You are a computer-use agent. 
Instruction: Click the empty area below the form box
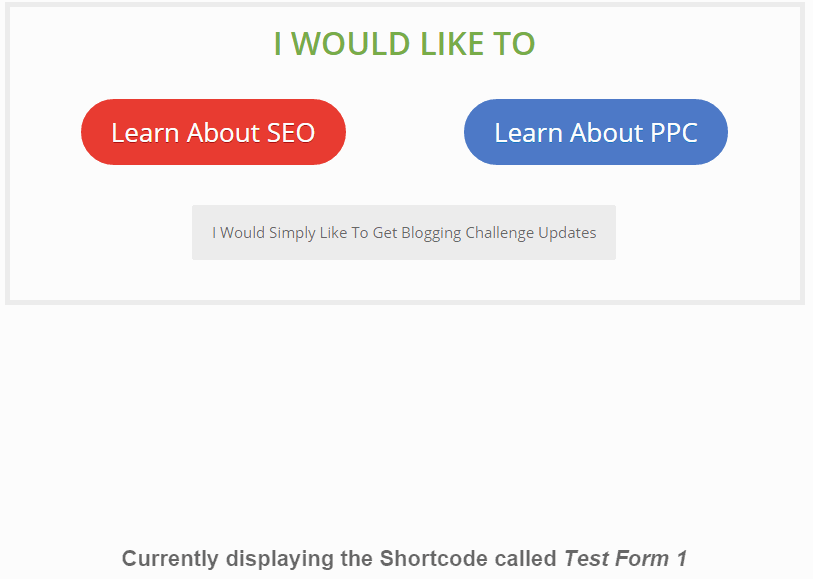404,420
